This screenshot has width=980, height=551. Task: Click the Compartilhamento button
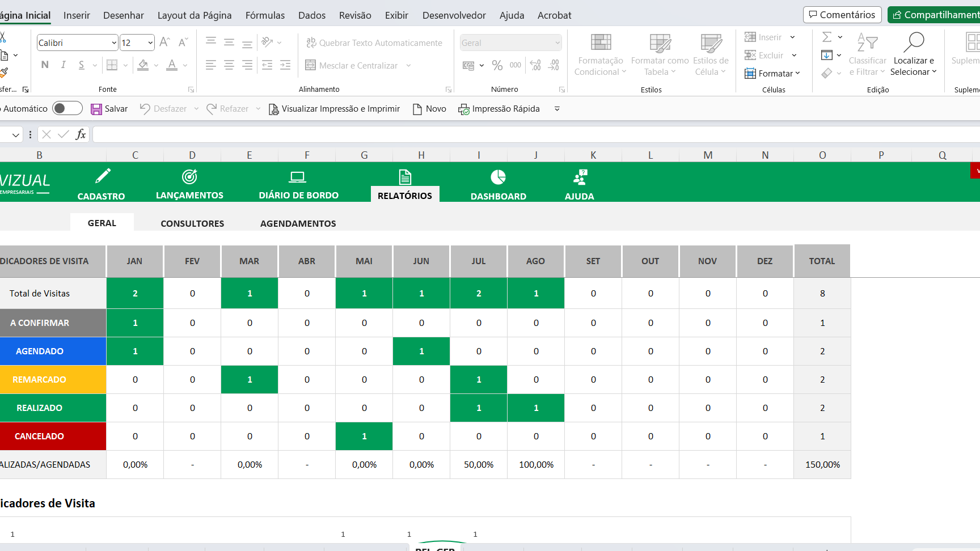tap(934, 15)
